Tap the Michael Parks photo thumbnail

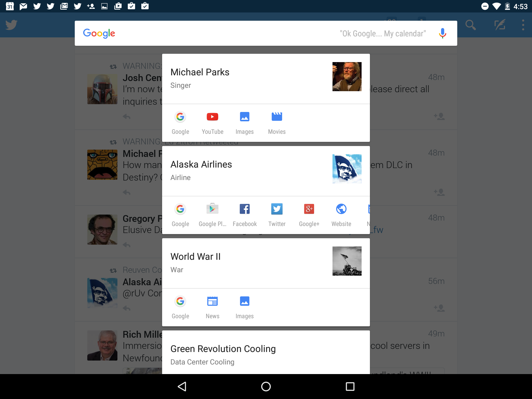click(347, 77)
